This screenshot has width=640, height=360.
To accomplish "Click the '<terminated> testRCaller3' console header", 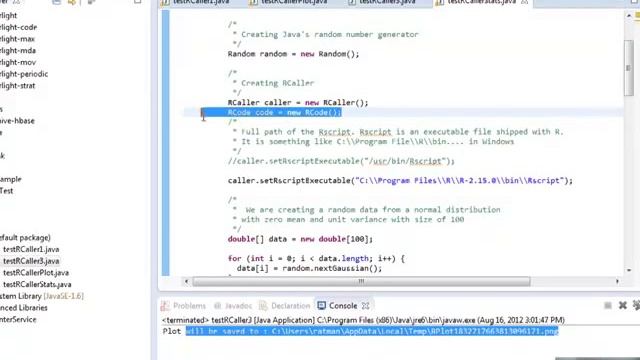I will tap(363, 320).
